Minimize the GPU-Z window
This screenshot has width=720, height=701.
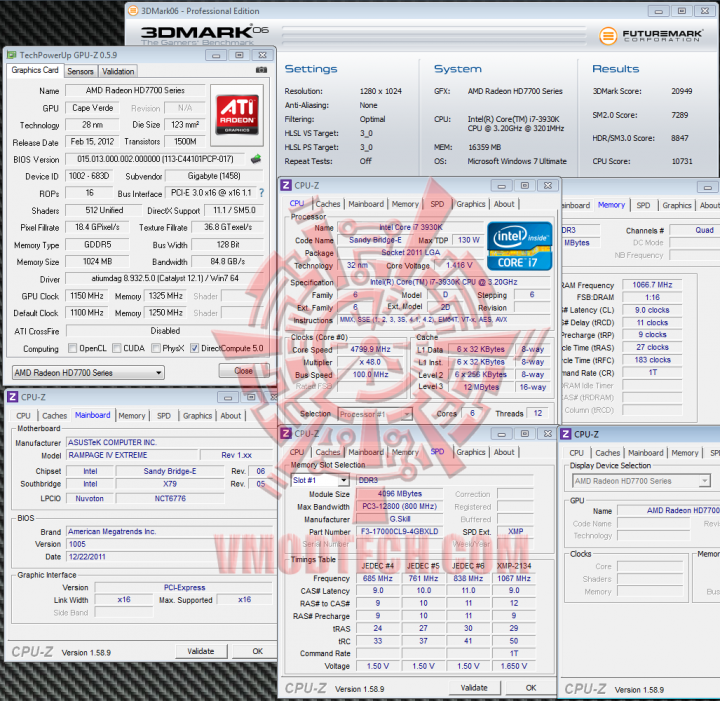pyautogui.click(x=215, y=56)
